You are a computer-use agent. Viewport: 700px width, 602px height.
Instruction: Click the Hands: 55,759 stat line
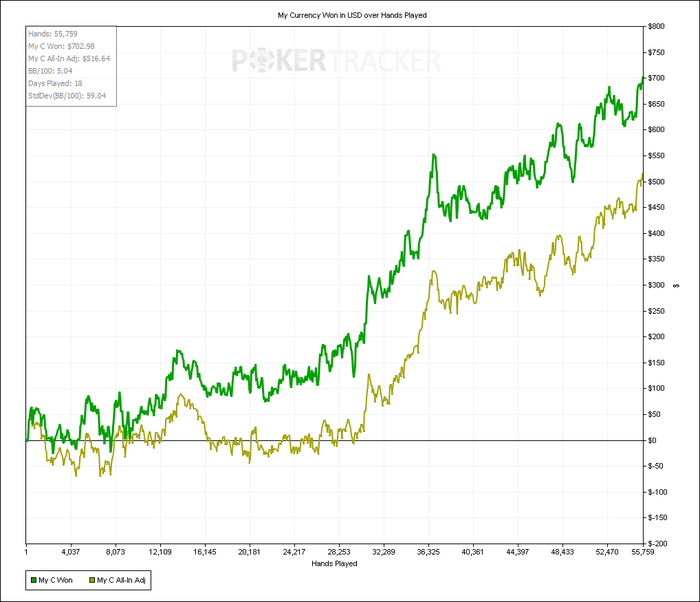[53, 34]
